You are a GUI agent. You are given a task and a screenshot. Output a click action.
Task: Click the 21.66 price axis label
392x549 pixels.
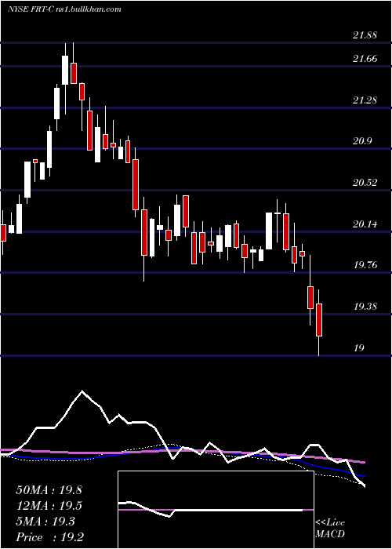[365, 59]
